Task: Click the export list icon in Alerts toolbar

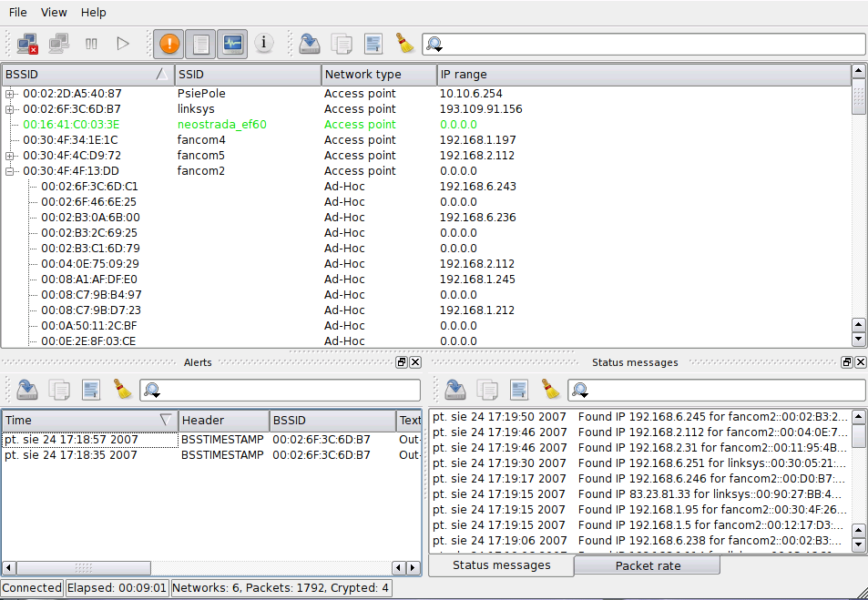Action: coord(91,389)
